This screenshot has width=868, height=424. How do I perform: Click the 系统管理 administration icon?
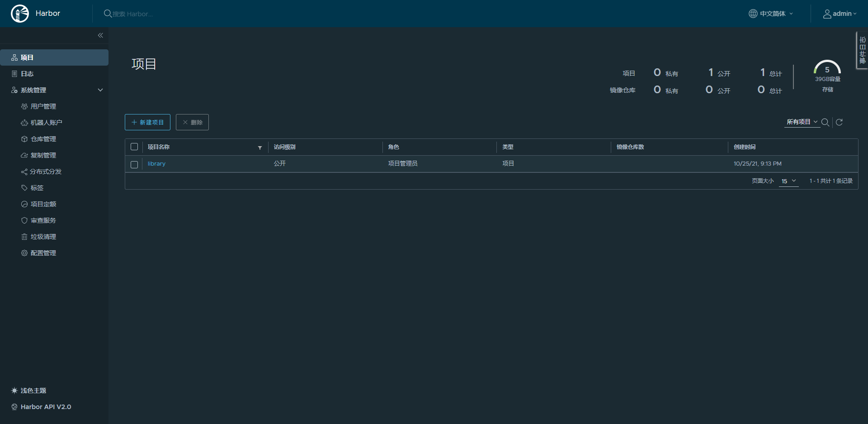point(14,90)
